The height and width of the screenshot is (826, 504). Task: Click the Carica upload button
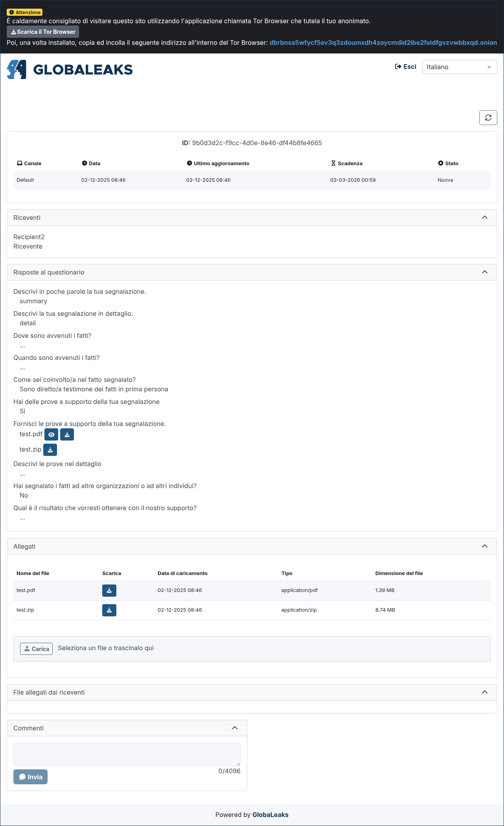pyautogui.click(x=36, y=649)
